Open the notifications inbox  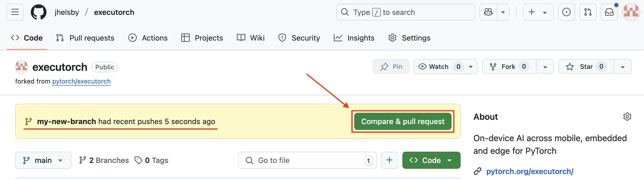coord(609,12)
